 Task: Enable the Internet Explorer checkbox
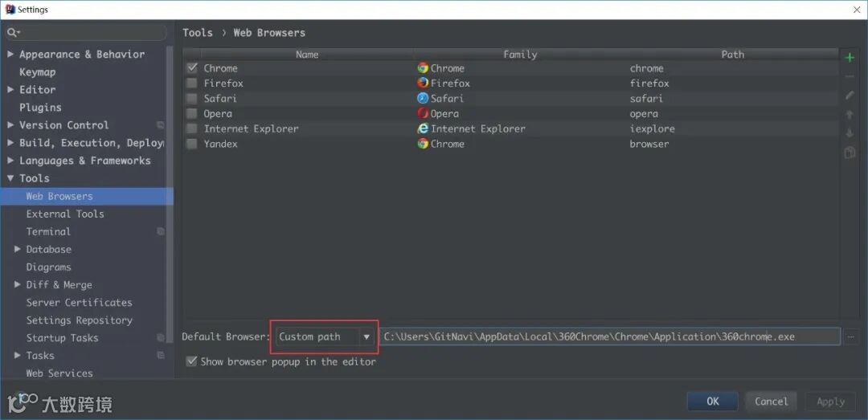click(192, 128)
